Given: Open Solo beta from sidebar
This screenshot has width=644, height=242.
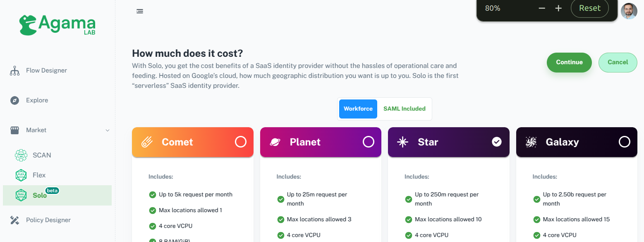Looking at the screenshot, I should 40,195.
